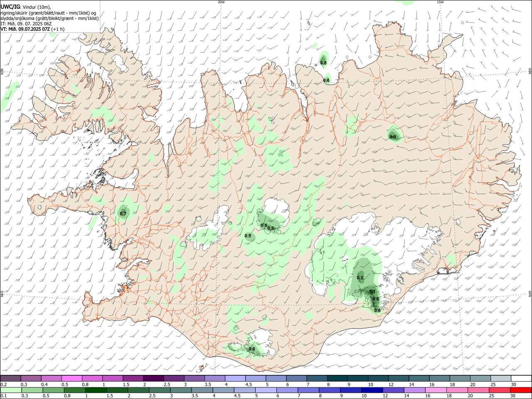Pick upper legend swatch between 0.4 and 0.5

[x=51, y=378]
